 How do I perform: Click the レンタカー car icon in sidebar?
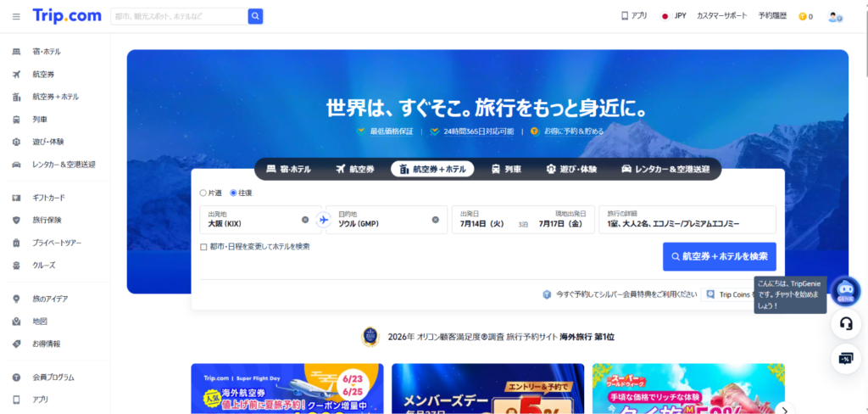pos(17,165)
